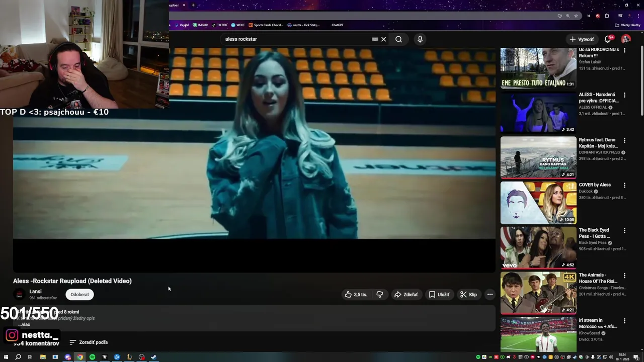Save the video with Uložiť
The image size is (644, 362).
tap(439, 295)
